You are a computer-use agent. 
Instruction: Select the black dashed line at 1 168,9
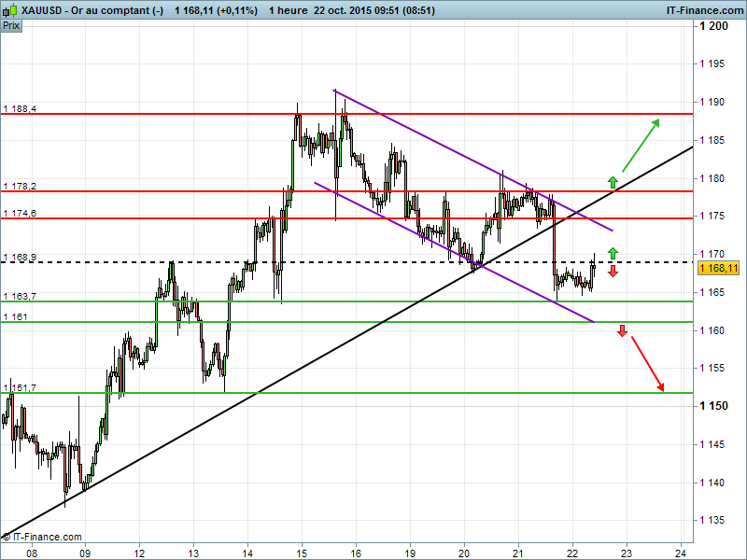(346, 262)
